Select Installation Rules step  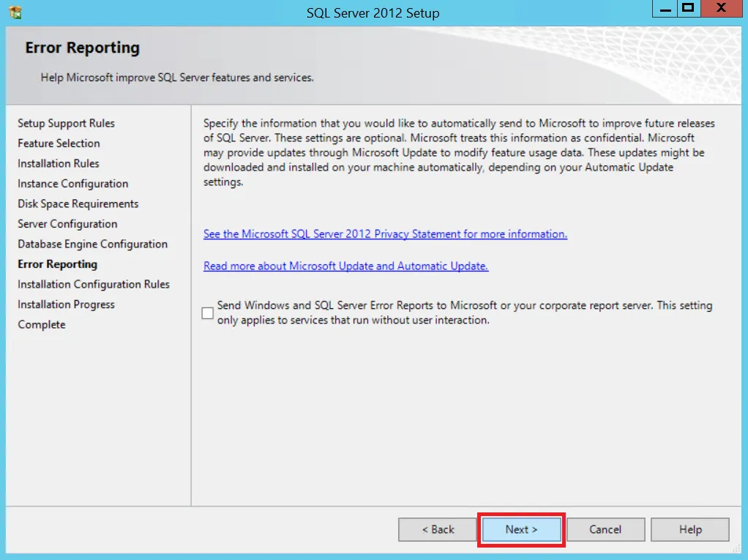tap(59, 163)
